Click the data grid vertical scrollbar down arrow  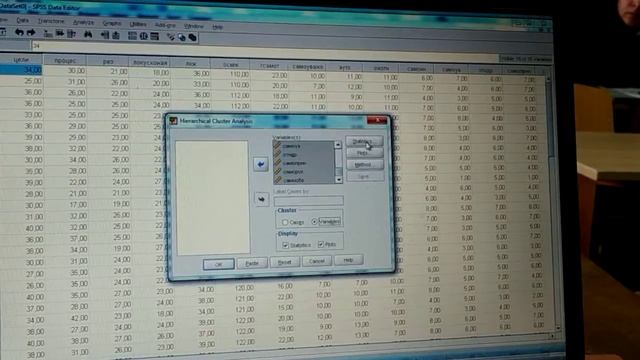(x=558, y=327)
